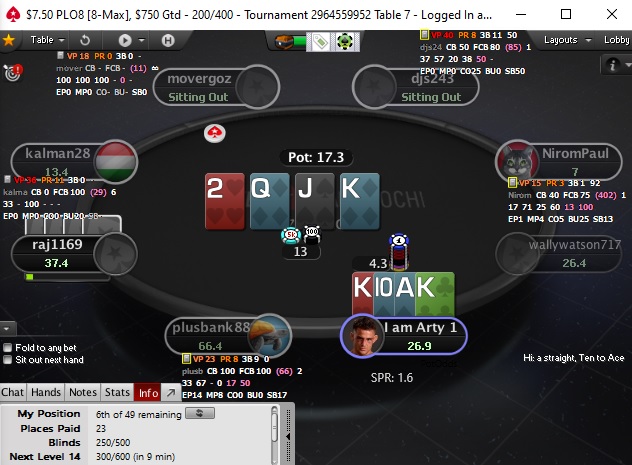Image resolution: width=632 pixels, height=465 pixels.
Task: Open the treasure chest rewards icon
Action: pos(284,41)
